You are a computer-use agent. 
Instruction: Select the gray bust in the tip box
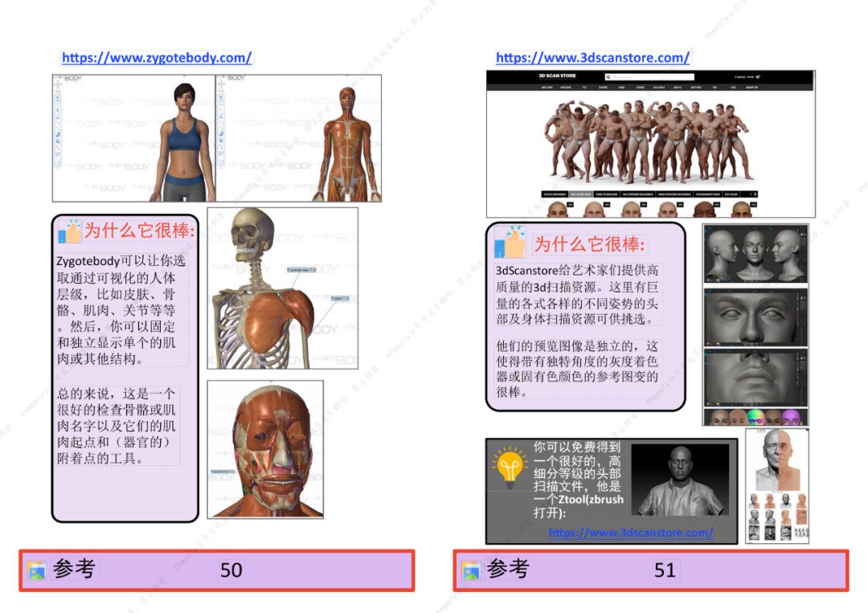(x=680, y=481)
